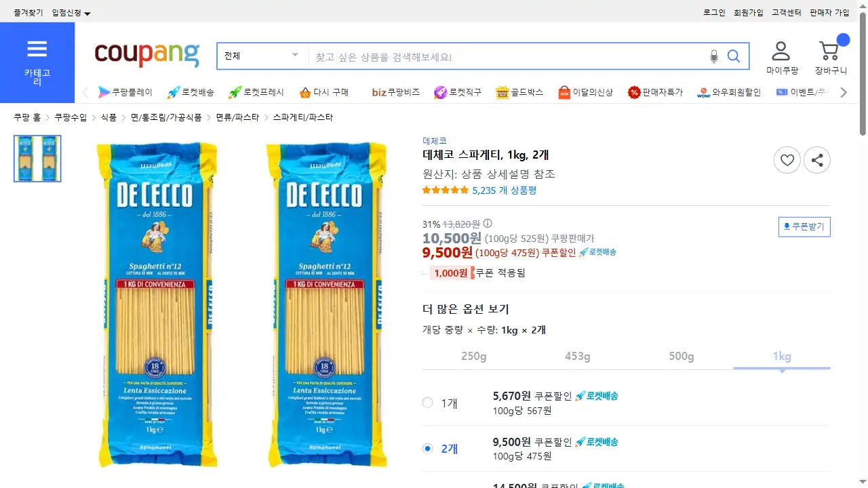Open the 5,235 개 상품평 reviews link
The image size is (868, 488).
(x=505, y=190)
